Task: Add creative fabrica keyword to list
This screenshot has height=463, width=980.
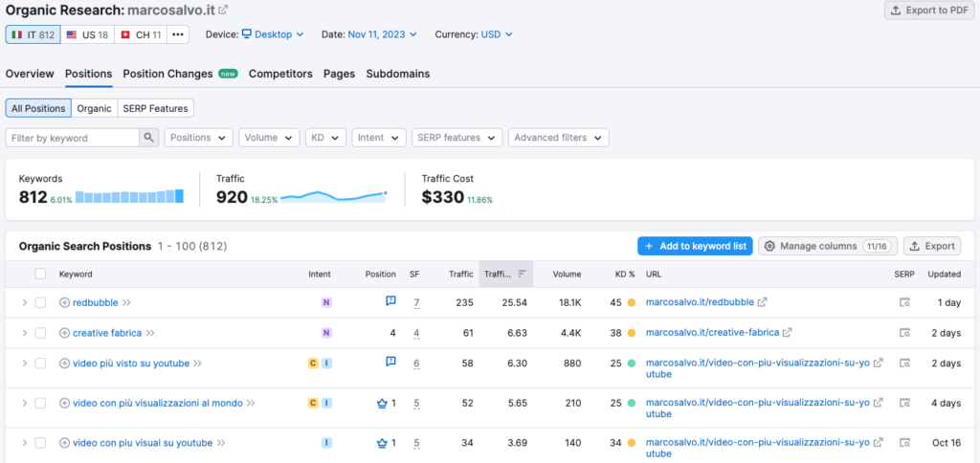Action: coord(64,333)
